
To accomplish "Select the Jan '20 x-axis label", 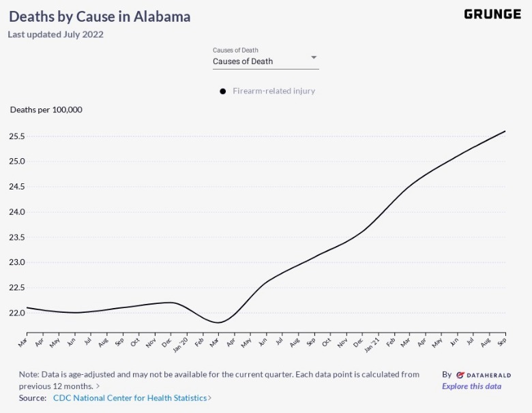I will [x=181, y=341].
